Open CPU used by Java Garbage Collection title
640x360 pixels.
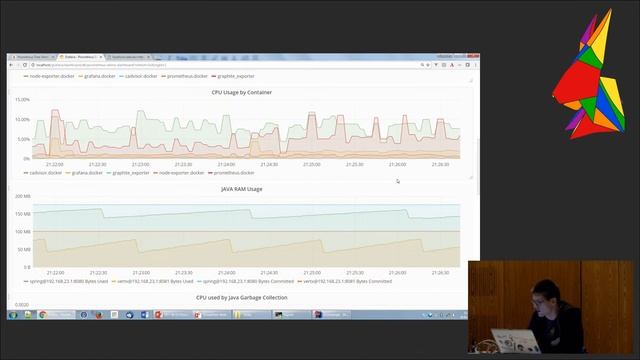tap(242, 298)
